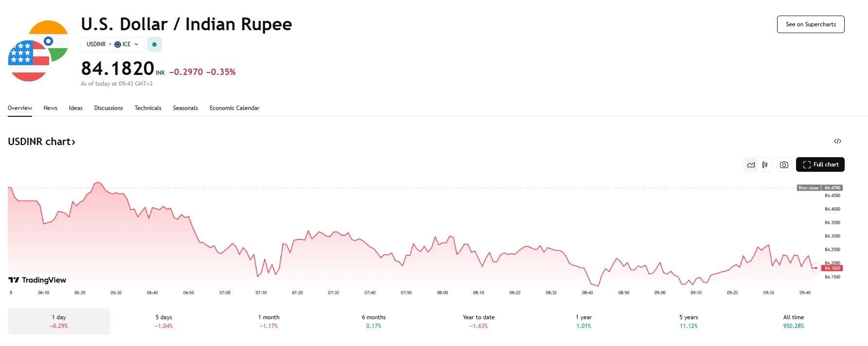
Task: Open the USDINR ICE source dropdown
Action: coord(112,44)
